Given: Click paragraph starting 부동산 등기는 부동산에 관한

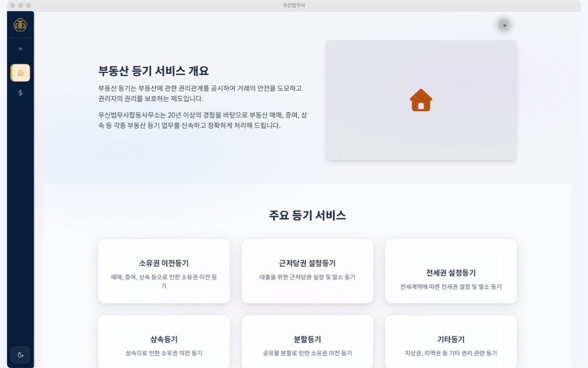Looking at the screenshot, I should click(x=200, y=93).
